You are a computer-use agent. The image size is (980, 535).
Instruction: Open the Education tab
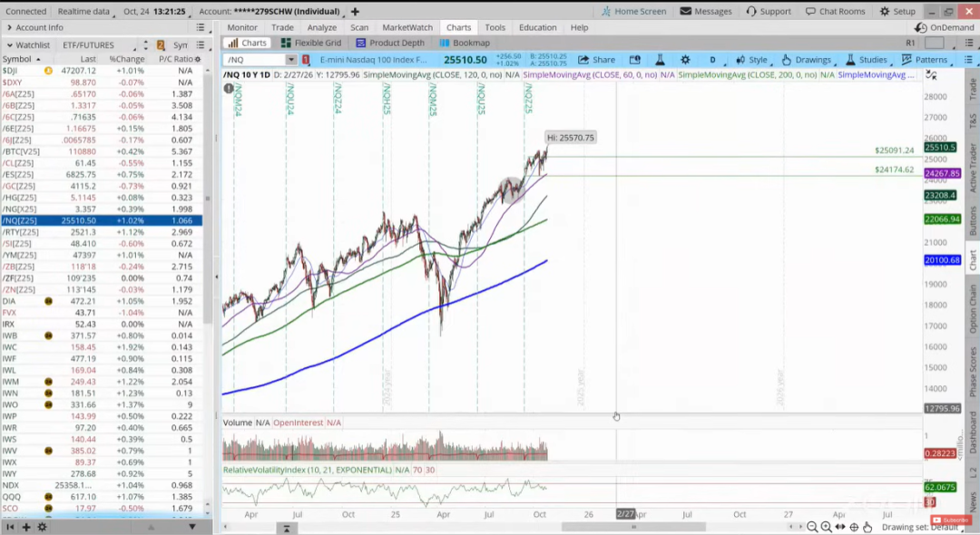pos(537,27)
